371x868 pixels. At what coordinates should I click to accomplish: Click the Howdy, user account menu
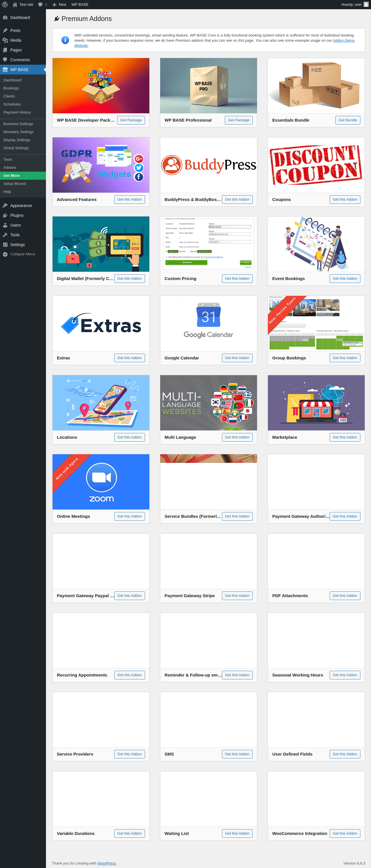pyautogui.click(x=355, y=4)
